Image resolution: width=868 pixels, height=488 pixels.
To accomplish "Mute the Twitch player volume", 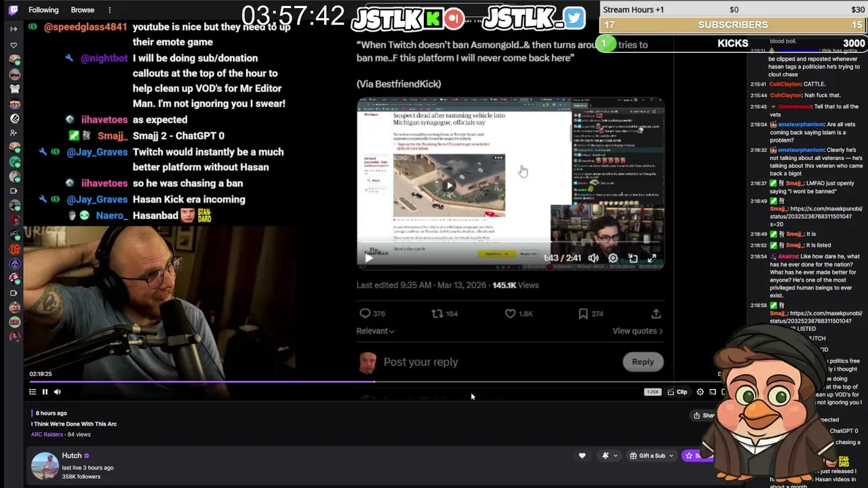I will pyautogui.click(x=58, y=392).
